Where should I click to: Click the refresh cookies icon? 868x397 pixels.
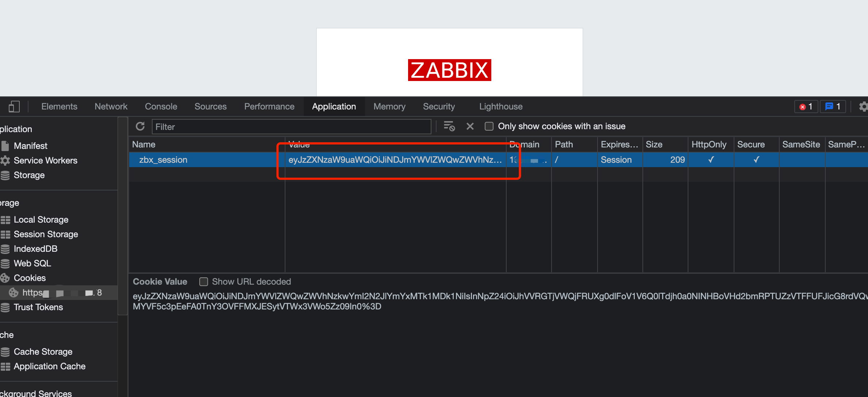[140, 126]
